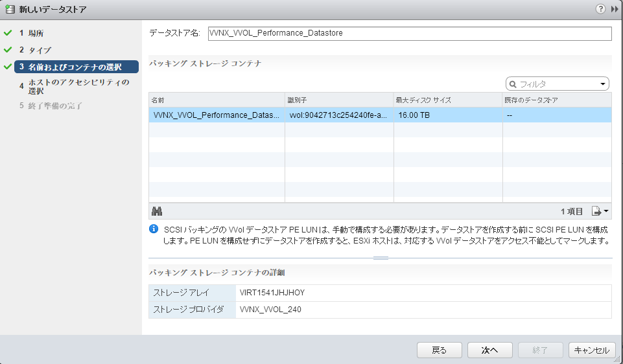Open step 4 ホストのアクセシビリティの選択
The height and width of the screenshot is (364, 623).
pos(75,87)
